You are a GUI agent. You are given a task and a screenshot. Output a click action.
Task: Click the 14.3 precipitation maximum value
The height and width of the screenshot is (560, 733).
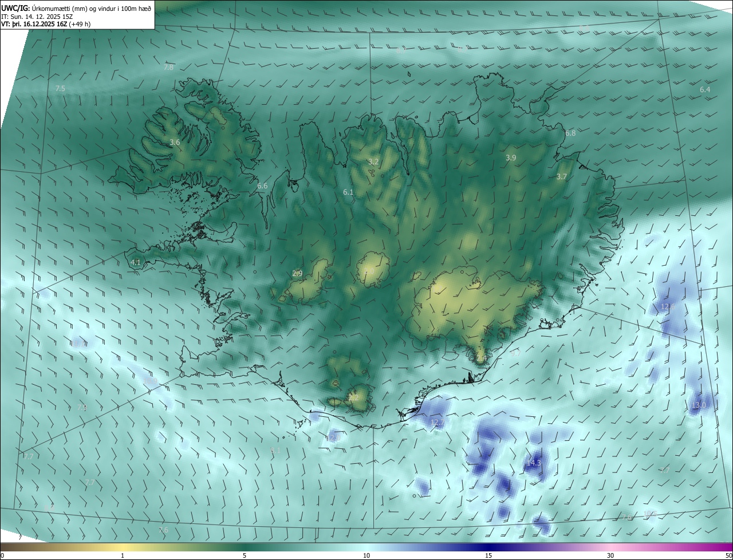click(533, 463)
